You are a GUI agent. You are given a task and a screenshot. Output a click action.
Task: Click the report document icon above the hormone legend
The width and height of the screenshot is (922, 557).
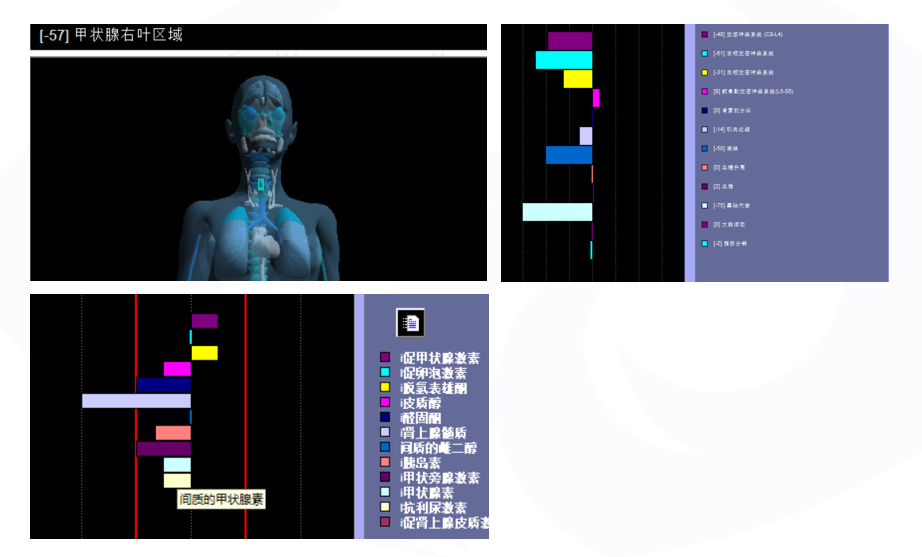point(410,322)
